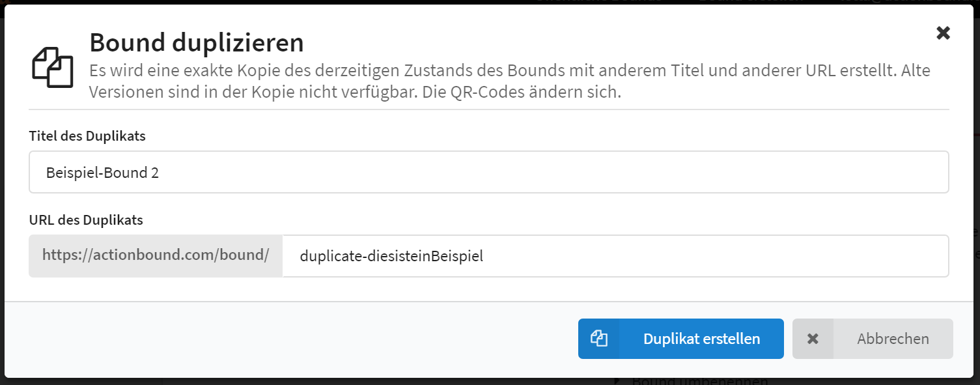980x385 pixels.
Task: Click the X icon on the Abbrechen button
Action: 812,339
